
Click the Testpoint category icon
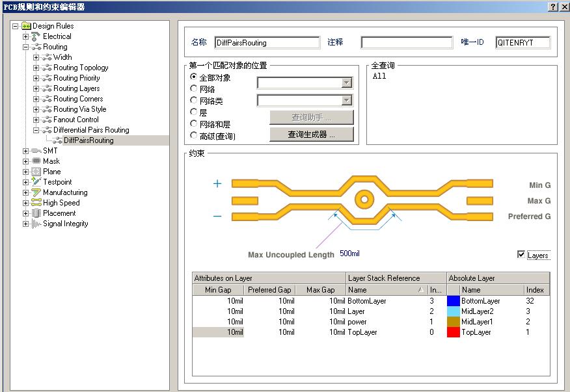point(36,181)
